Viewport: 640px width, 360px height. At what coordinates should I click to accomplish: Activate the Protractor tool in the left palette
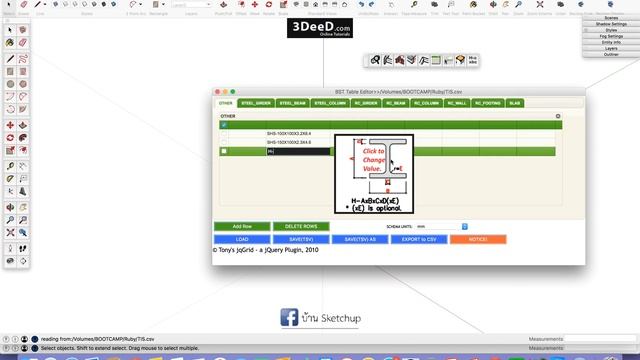coord(10,179)
